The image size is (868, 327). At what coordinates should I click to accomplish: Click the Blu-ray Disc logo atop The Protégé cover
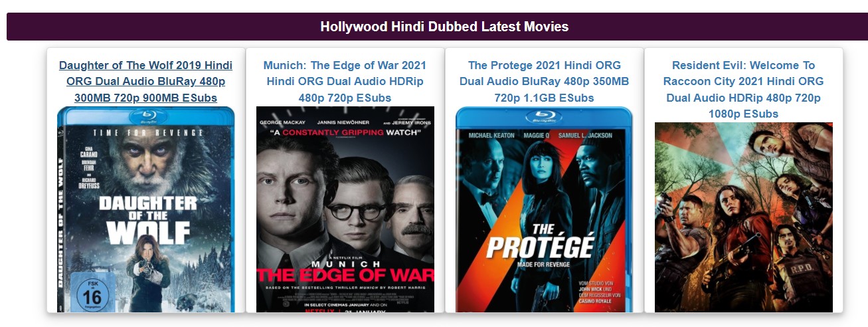point(544,116)
